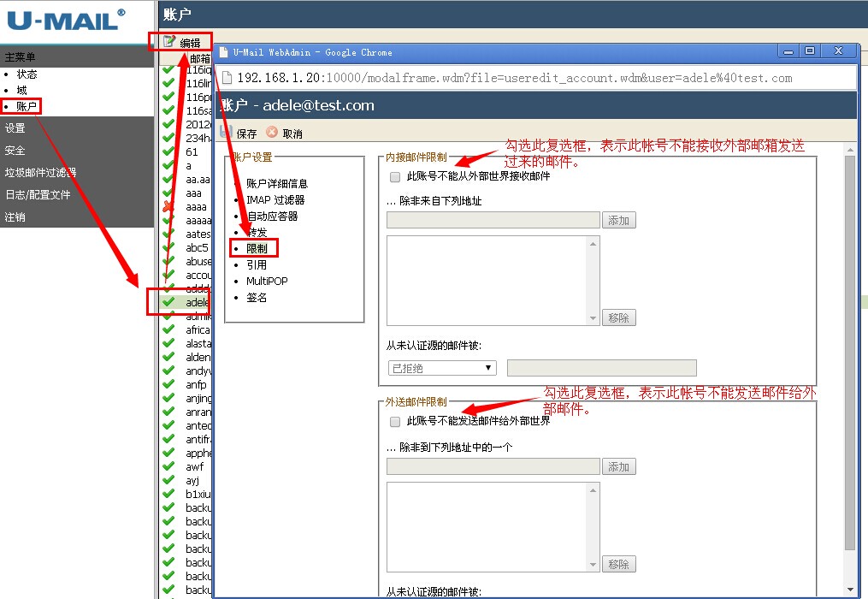868x599 pixels.
Task: Click 添加 button in inbound mail restrictions
Action: pos(618,221)
